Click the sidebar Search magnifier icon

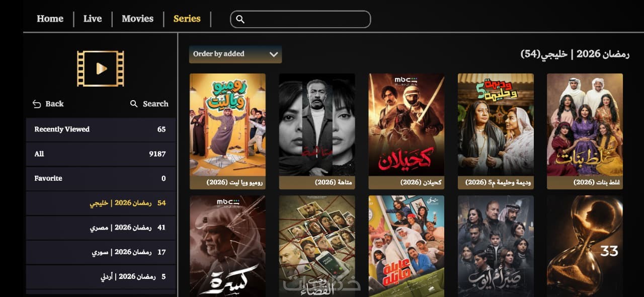[x=134, y=104]
